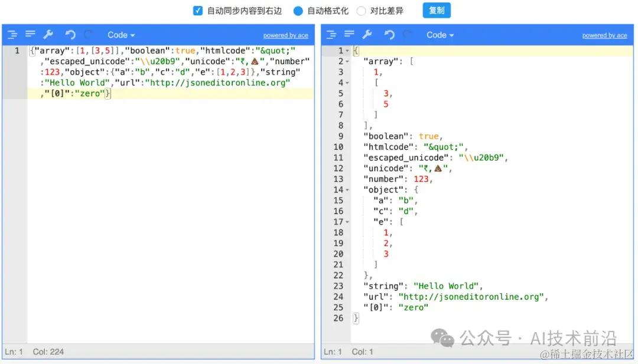Viewport: 638px width, 364px height.
Task: Uncheck the 自动同步内容到右边 checkbox
Action: [198, 11]
